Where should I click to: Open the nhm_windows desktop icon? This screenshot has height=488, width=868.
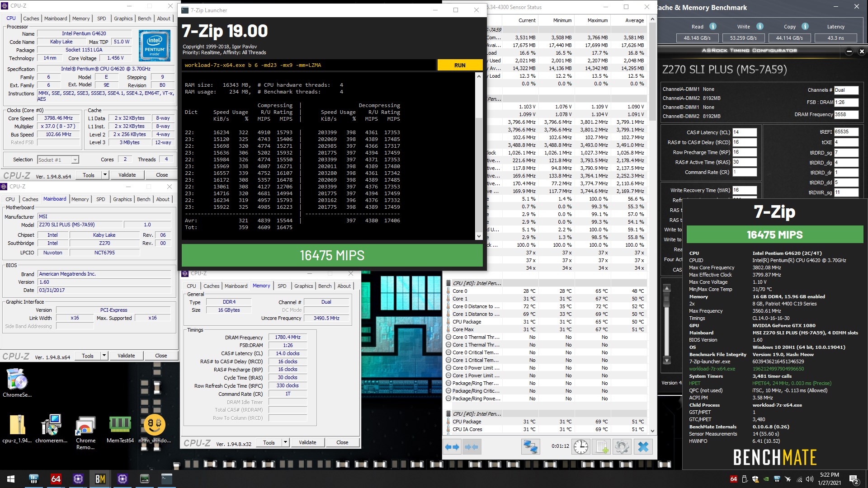point(155,429)
